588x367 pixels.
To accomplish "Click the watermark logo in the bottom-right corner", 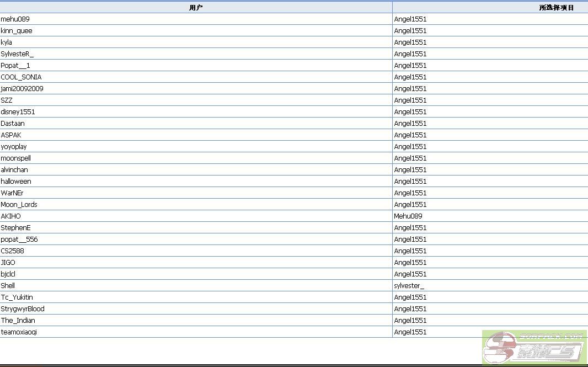I will (x=534, y=348).
